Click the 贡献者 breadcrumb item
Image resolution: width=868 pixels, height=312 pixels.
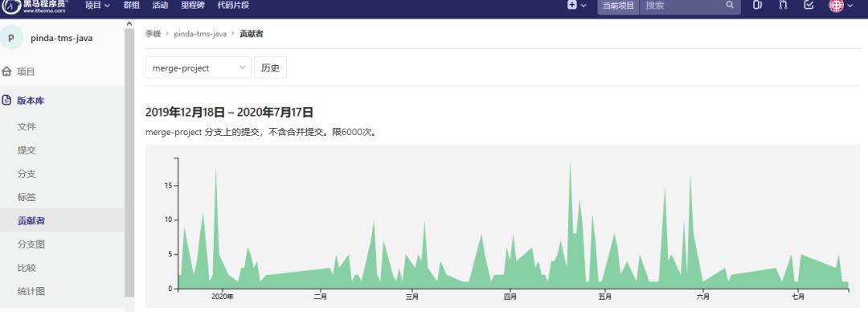[252, 34]
